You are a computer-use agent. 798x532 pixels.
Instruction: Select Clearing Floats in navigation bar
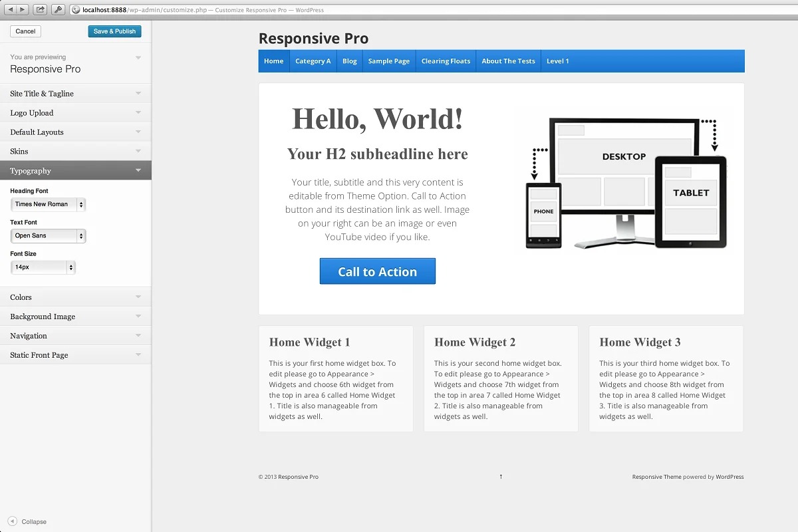(446, 61)
